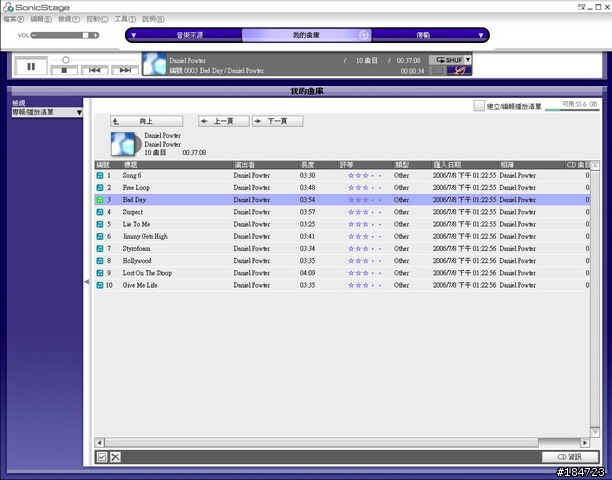Open the 控制 control menu

click(x=97, y=19)
